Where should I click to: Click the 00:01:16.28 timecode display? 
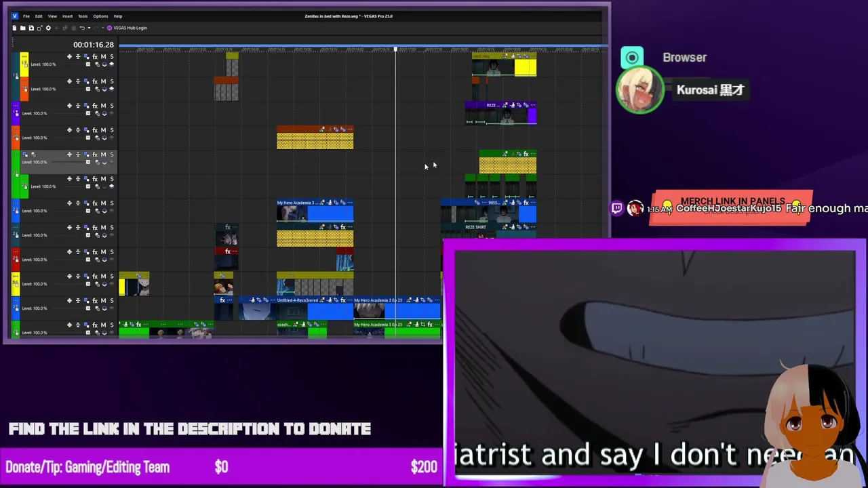point(94,45)
